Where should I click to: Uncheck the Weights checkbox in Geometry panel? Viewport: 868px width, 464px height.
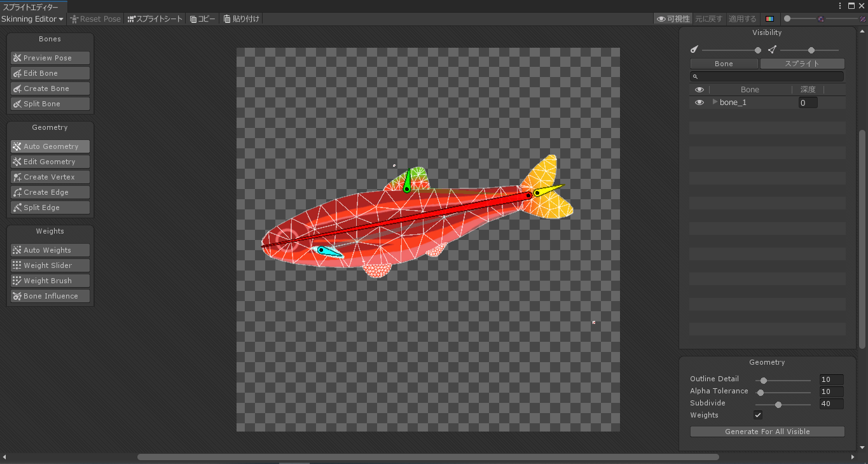coord(758,414)
